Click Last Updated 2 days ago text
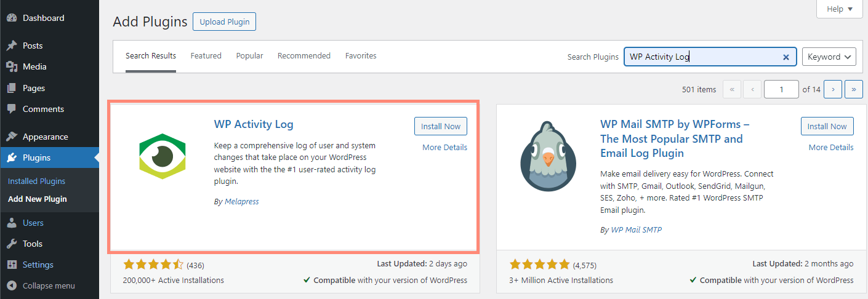The width and height of the screenshot is (868, 299). [x=422, y=263]
